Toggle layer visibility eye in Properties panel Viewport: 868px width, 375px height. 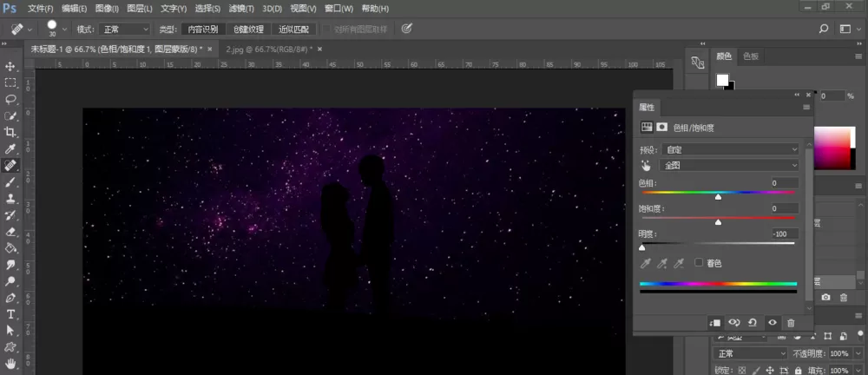point(772,323)
